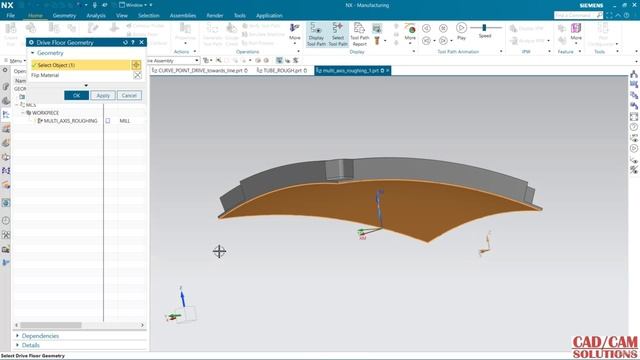640x360 pixels.
Task: Click the More icon in Display group
Action: (410, 29)
